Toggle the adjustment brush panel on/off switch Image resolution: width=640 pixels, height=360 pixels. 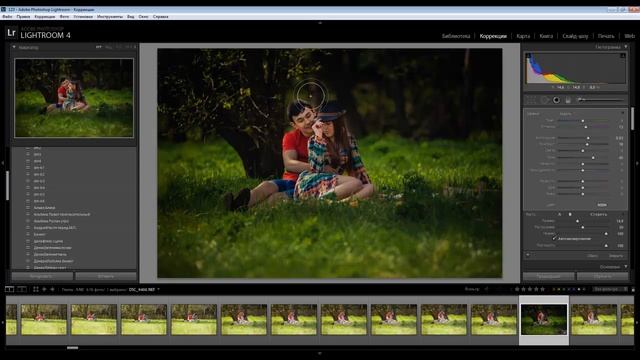(528, 256)
